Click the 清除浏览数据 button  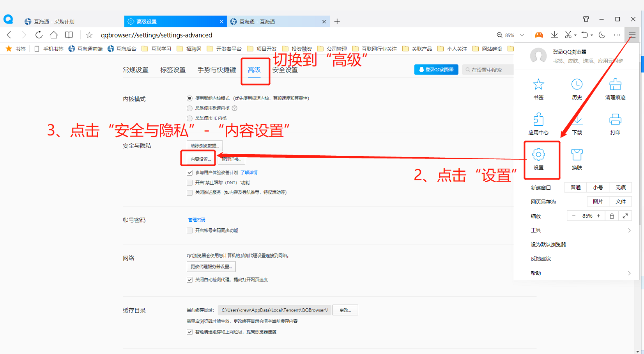coord(205,146)
